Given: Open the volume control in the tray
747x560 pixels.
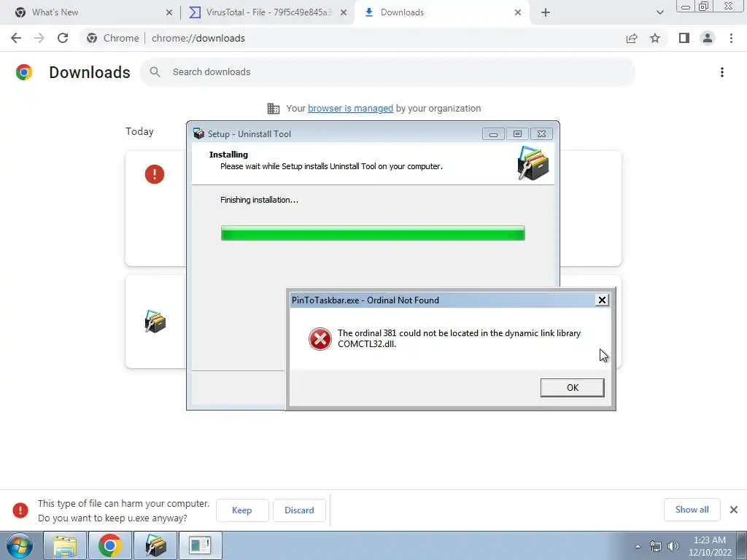Looking at the screenshot, I should tap(673, 546).
